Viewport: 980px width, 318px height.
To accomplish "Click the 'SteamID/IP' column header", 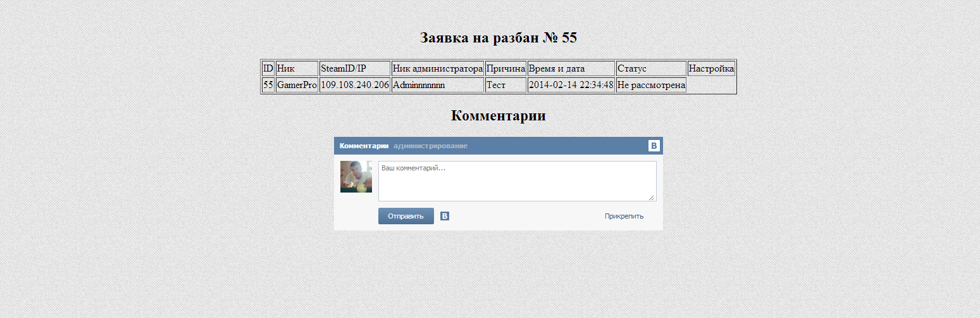I will (355, 68).
